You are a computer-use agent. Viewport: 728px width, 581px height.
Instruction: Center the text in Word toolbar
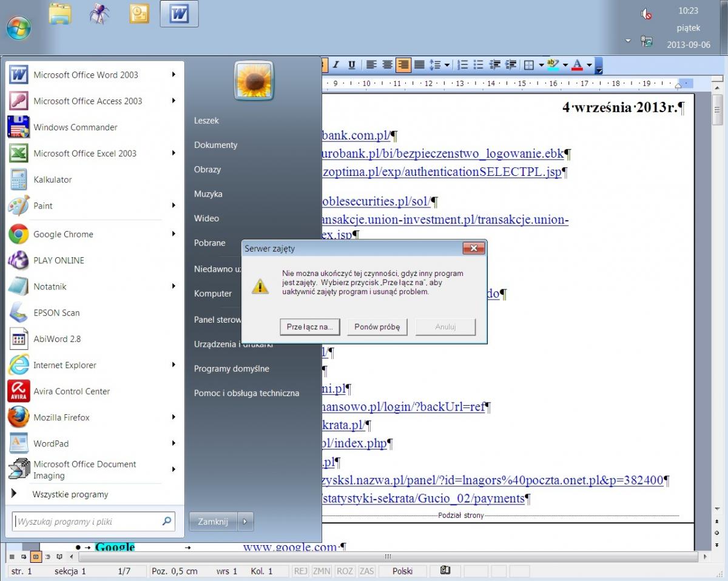pos(386,64)
